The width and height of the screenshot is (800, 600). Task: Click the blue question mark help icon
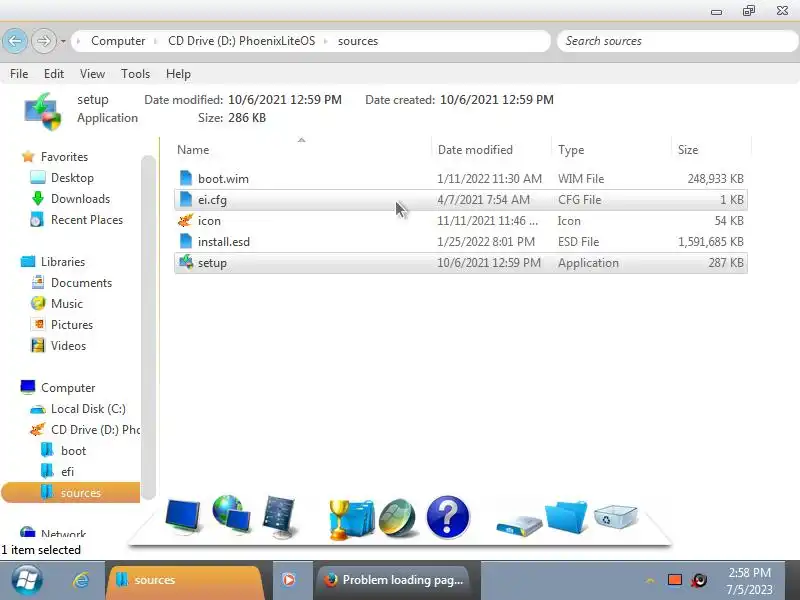click(447, 517)
